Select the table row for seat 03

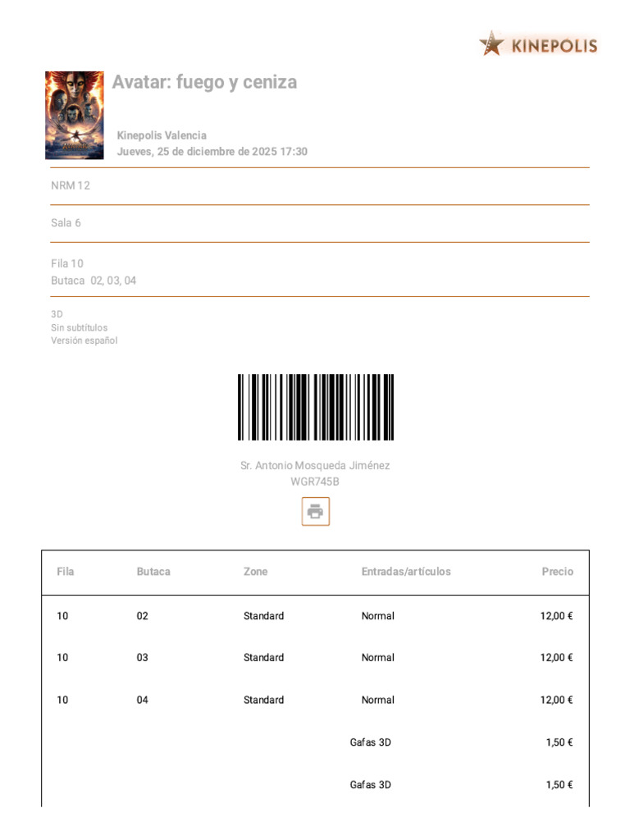tap(315, 658)
